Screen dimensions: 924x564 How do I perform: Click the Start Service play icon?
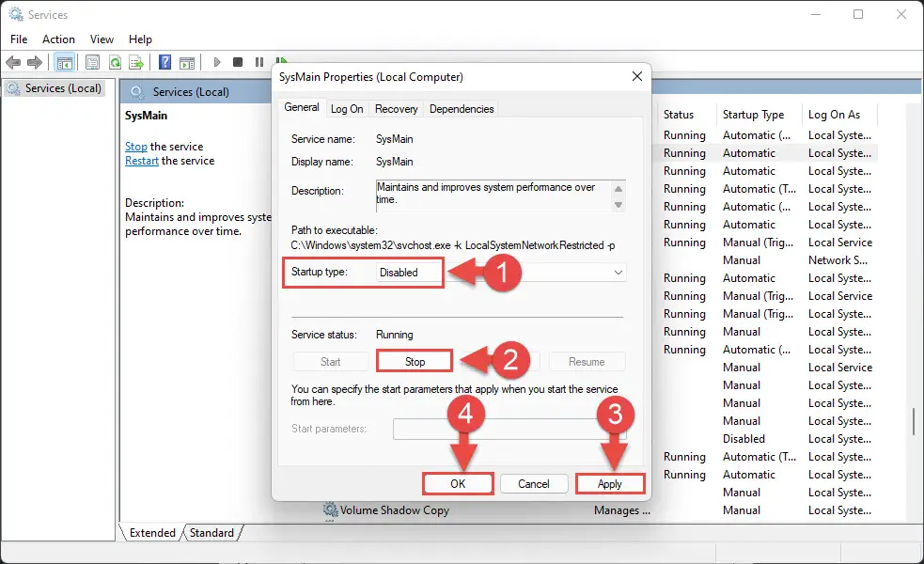[217, 62]
